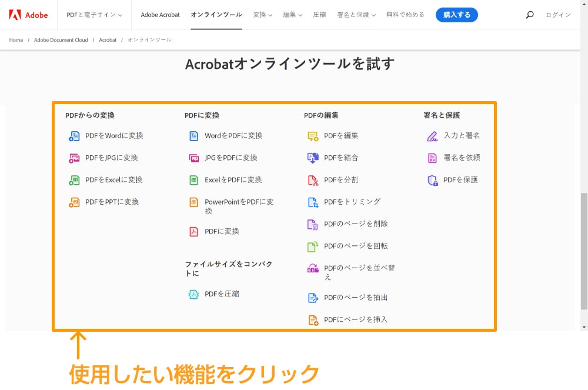Open the 入力と署名 link text

click(462, 136)
